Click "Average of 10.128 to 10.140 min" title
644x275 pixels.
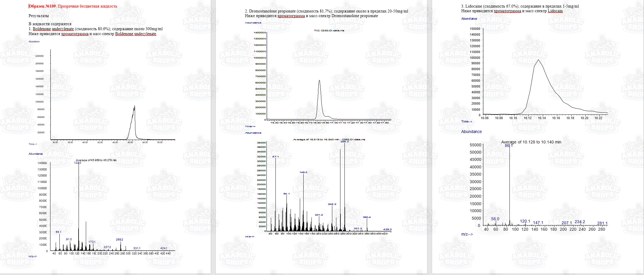531,142
